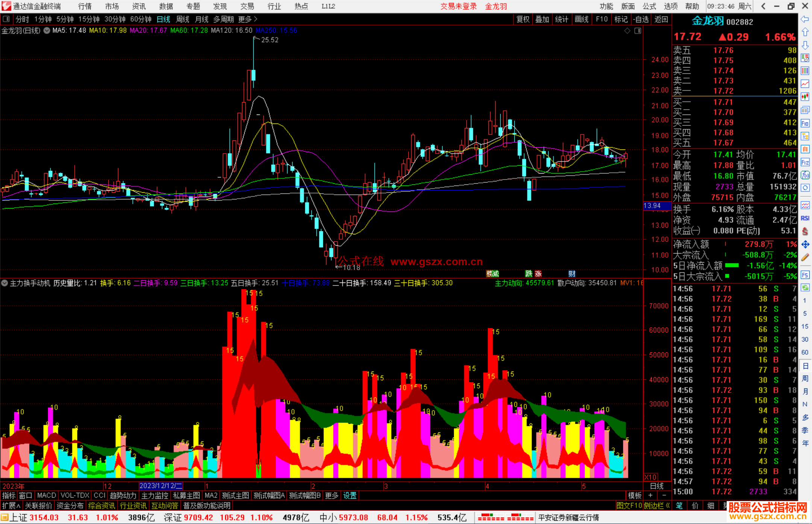
Task: Select the pencil drawing tool icon
Action: tap(805, 258)
